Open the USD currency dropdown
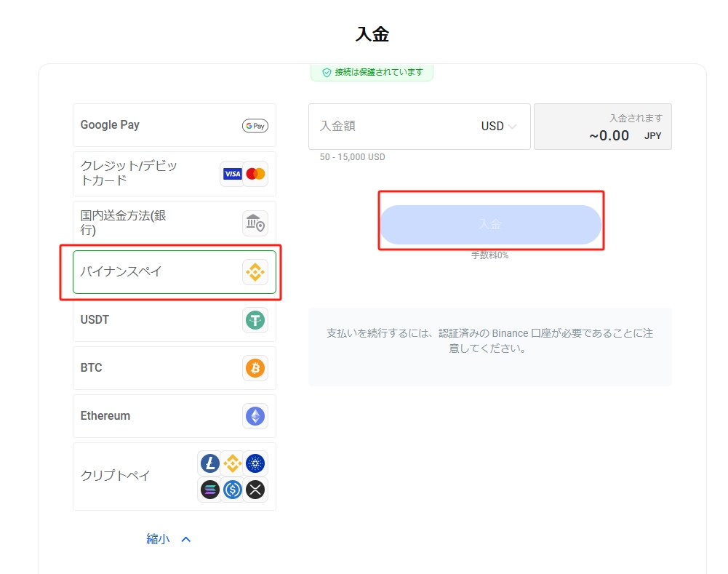Image resolution: width=728 pixels, height=574 pixels. click(x=499, y=127)
